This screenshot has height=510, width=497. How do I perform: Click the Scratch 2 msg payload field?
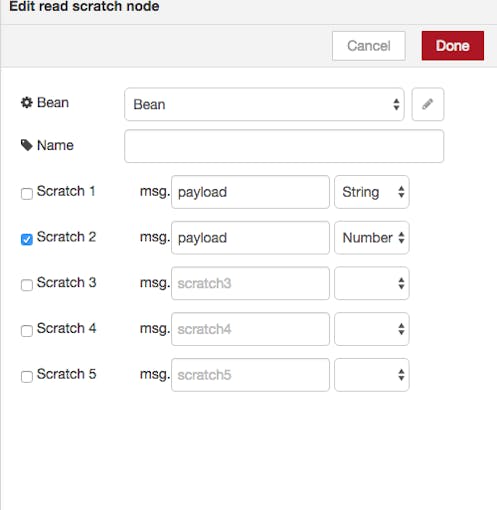click(x=250, y=238)
